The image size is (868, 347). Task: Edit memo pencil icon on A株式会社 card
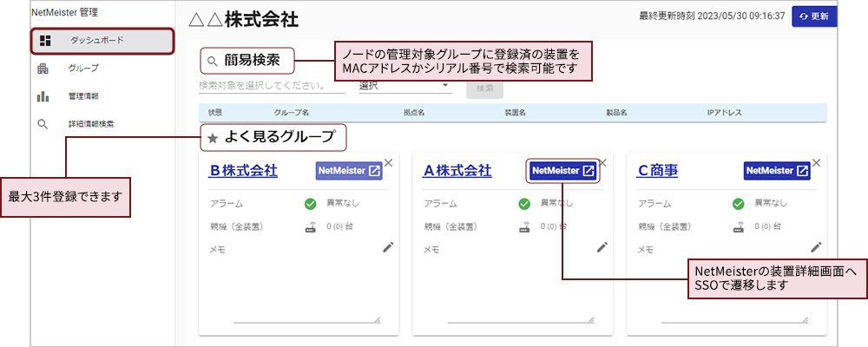pos(602,247)
